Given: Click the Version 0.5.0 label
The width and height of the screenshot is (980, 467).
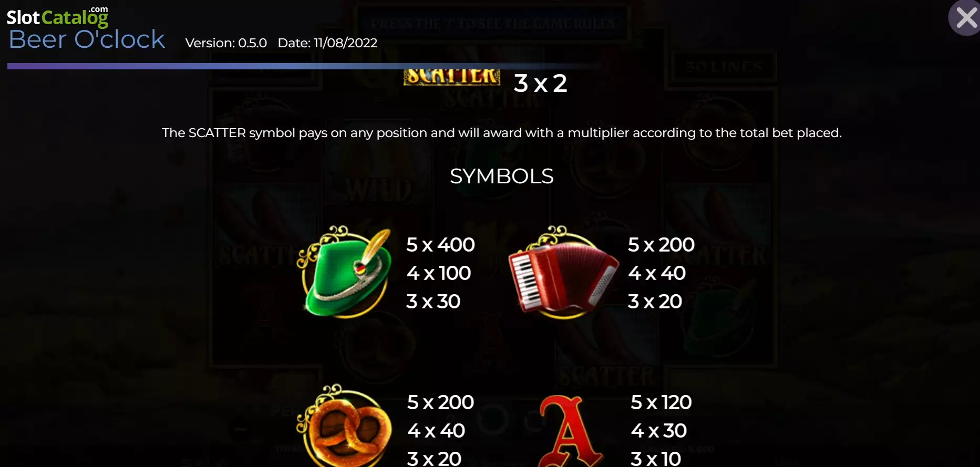Looking at the screenshot, I should click(x=226, y=43).
